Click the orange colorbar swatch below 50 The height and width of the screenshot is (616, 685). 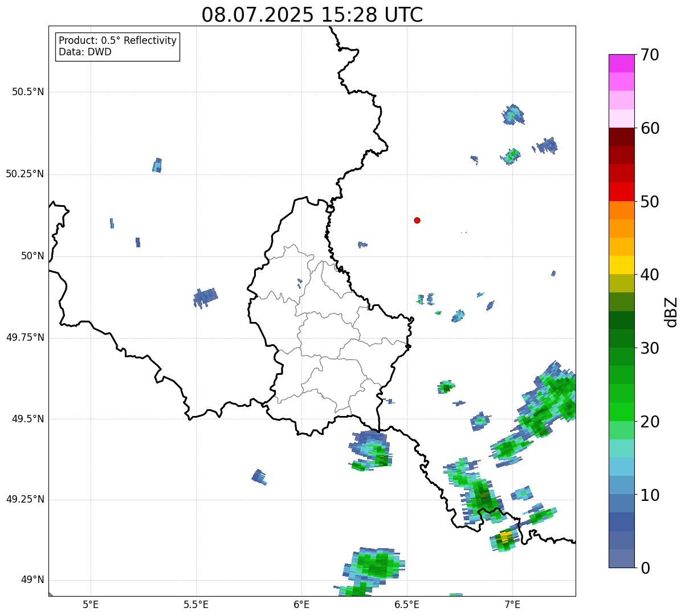click(621, 210)
